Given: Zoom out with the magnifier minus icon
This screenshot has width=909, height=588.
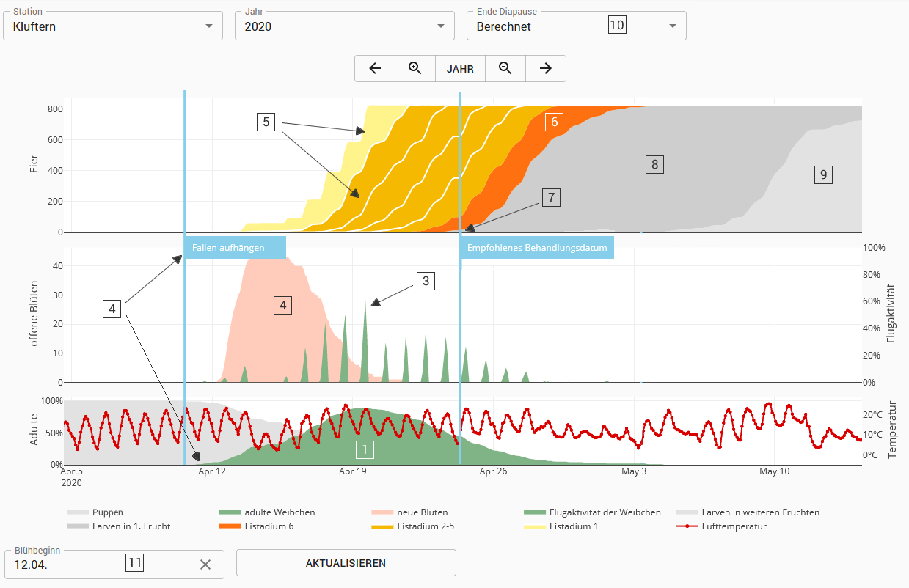Looking at the screenshot, I should (x=505, y=68).
